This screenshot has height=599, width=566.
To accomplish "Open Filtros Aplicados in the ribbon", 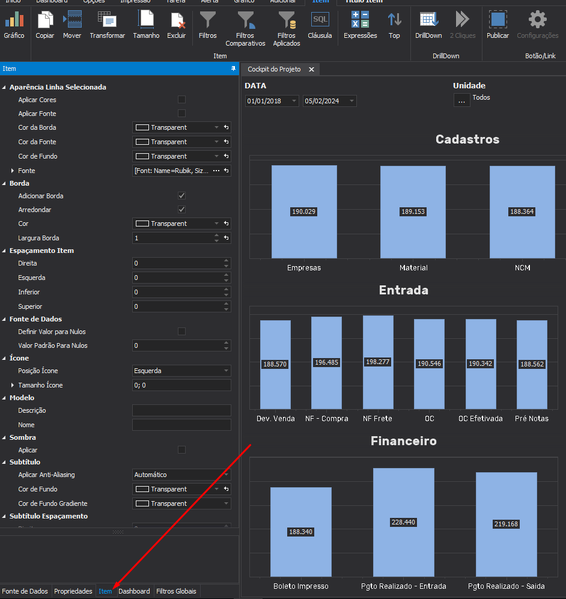I will (286, 29).
